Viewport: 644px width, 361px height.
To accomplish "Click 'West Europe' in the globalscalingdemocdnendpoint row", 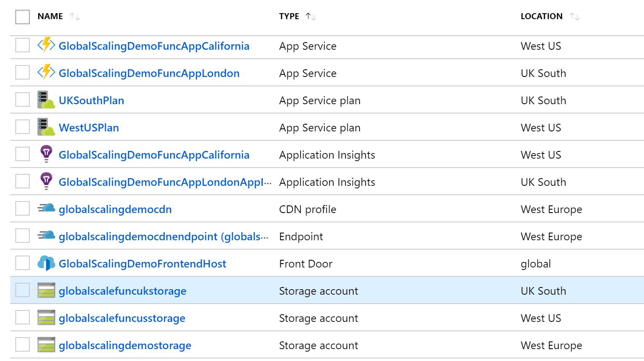I will tap(551, 236).
